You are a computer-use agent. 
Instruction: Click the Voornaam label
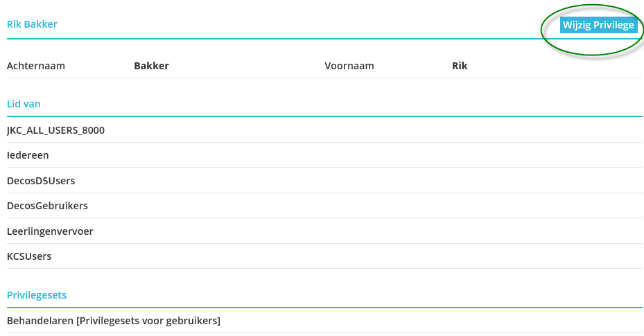coord(349,66)
